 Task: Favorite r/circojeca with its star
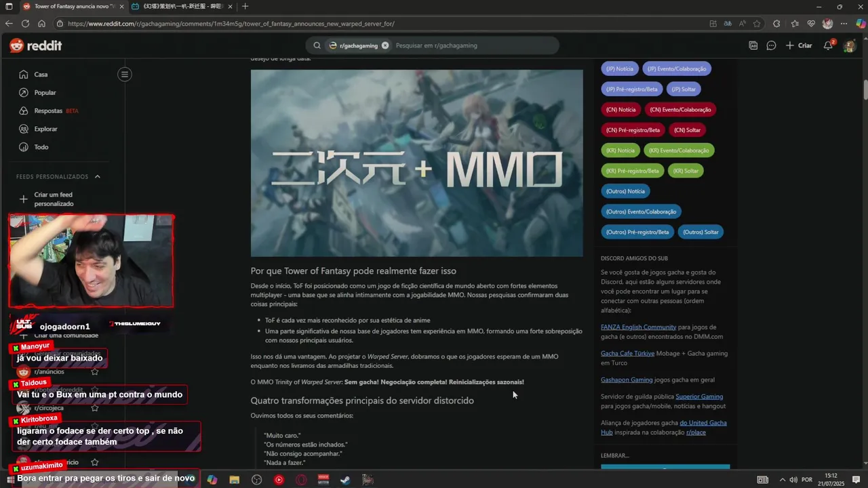[x=95, y=407]
